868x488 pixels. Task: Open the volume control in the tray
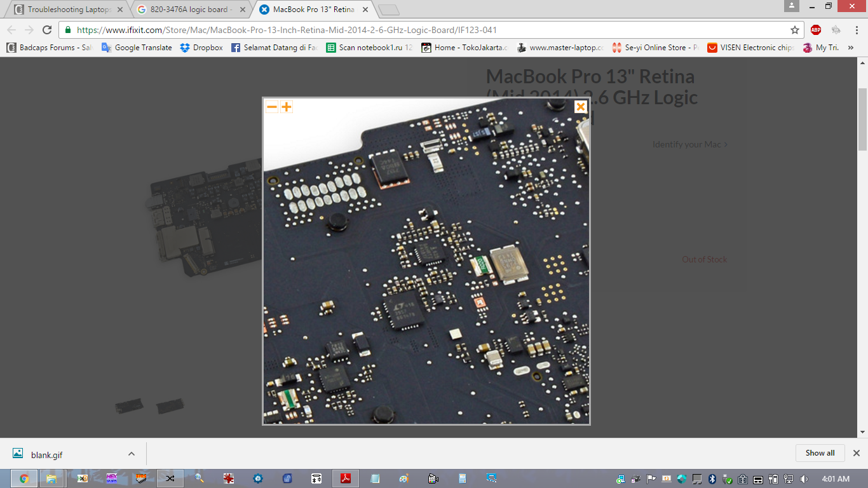[804, 479]
